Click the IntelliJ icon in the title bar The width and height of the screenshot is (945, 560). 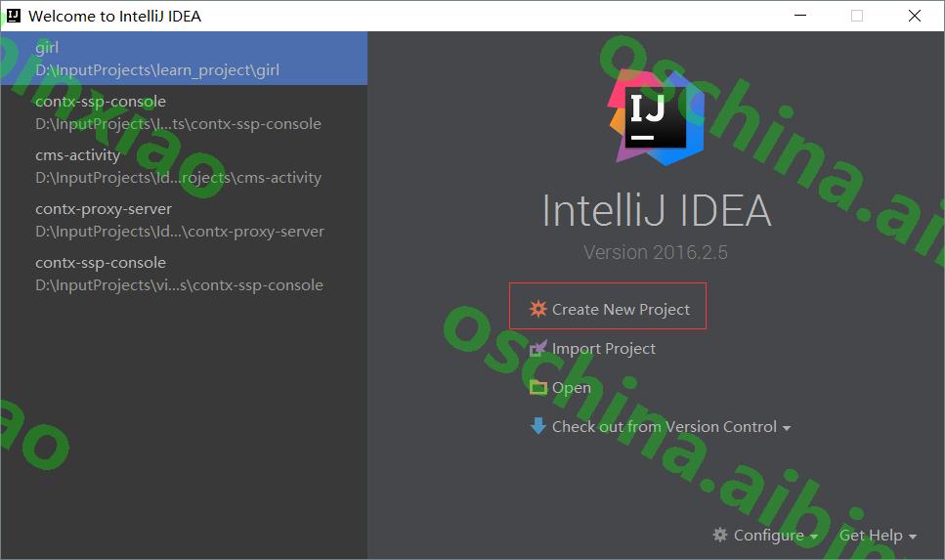click(14, 15)
